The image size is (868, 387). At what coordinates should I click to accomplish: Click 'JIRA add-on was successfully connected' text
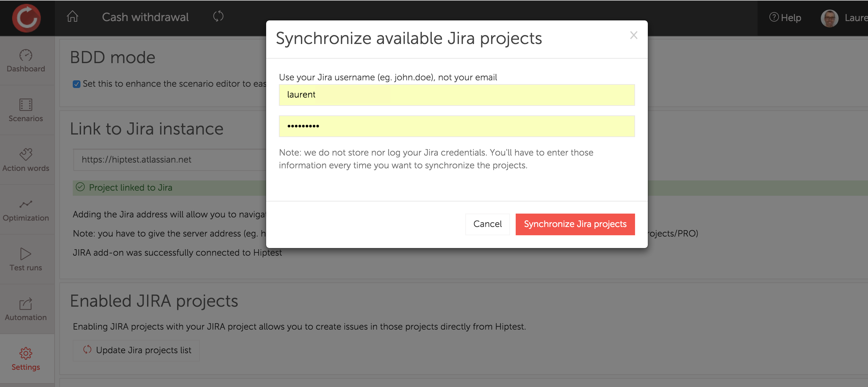pos(177,253)
